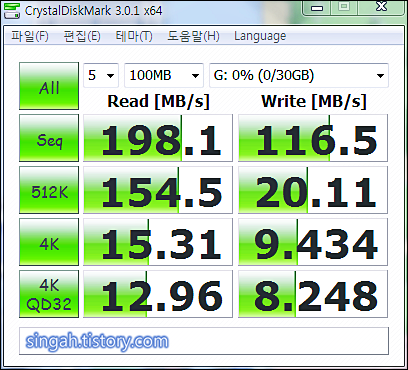
Task: Open the 테마(T) menu
Action: tap(134, 36)
